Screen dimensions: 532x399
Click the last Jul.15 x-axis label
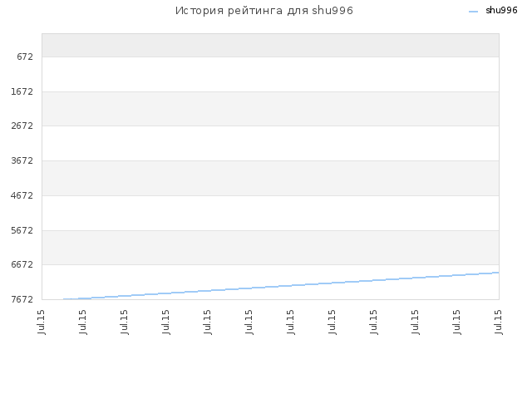tap(498, 322)
